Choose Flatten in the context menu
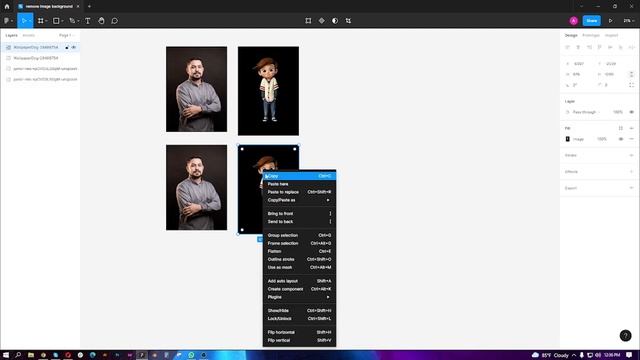The image size is (640, 360). point(299,251)
